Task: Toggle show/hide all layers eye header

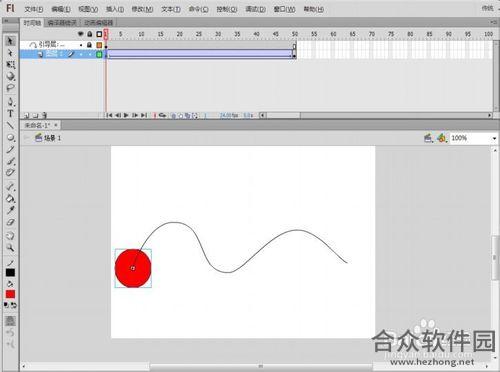Action: (x=80, y=34)
